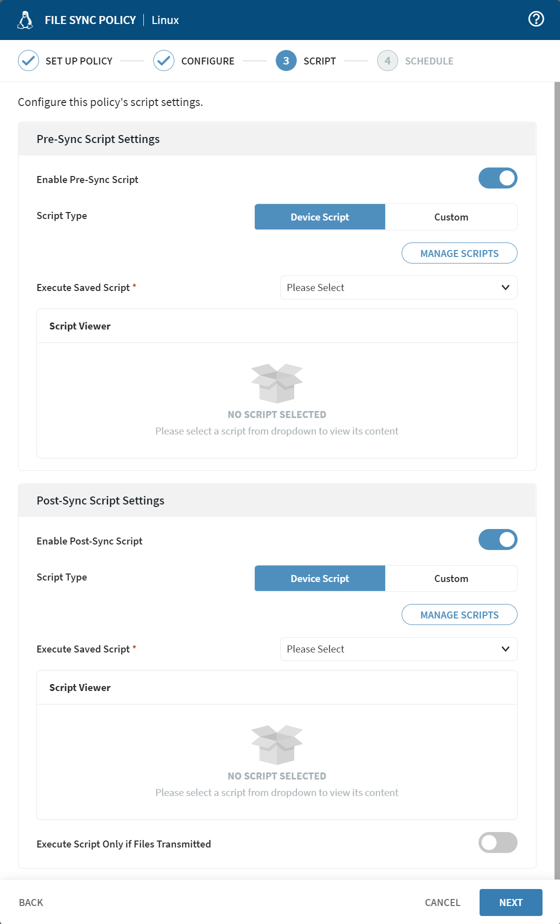Select Custom script type for Post-Sync
Viewport: 560px width, 924px height.
tap(451, 578)
